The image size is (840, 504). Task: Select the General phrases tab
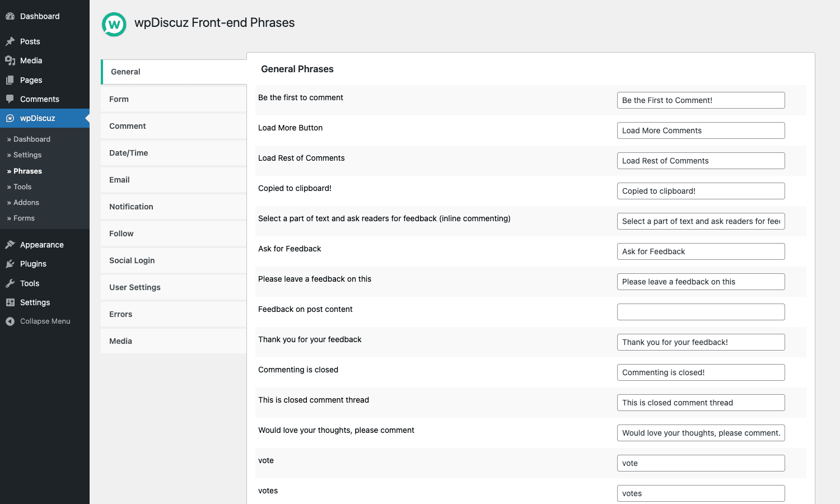[174, 72]
